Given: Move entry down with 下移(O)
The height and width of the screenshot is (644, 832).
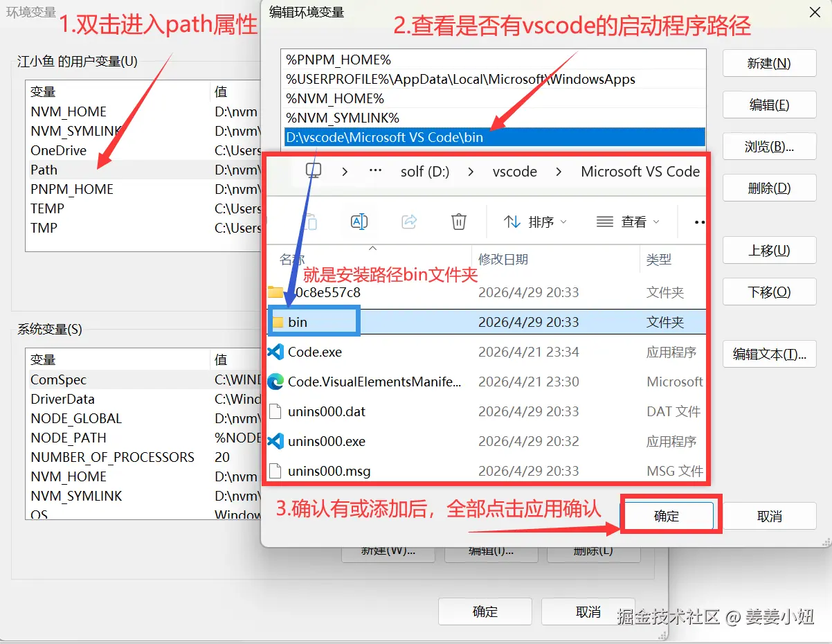Looking at the screenshot, I should (x=769, y=292).
